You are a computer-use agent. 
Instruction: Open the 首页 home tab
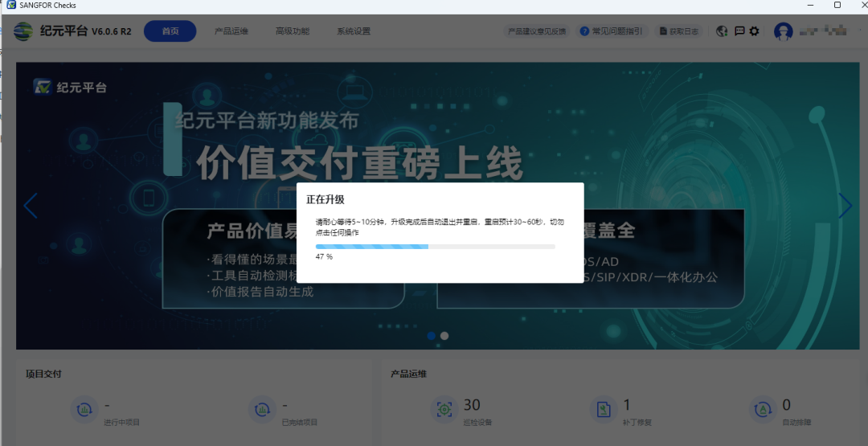pyautogui.click(x=170, y=31)
